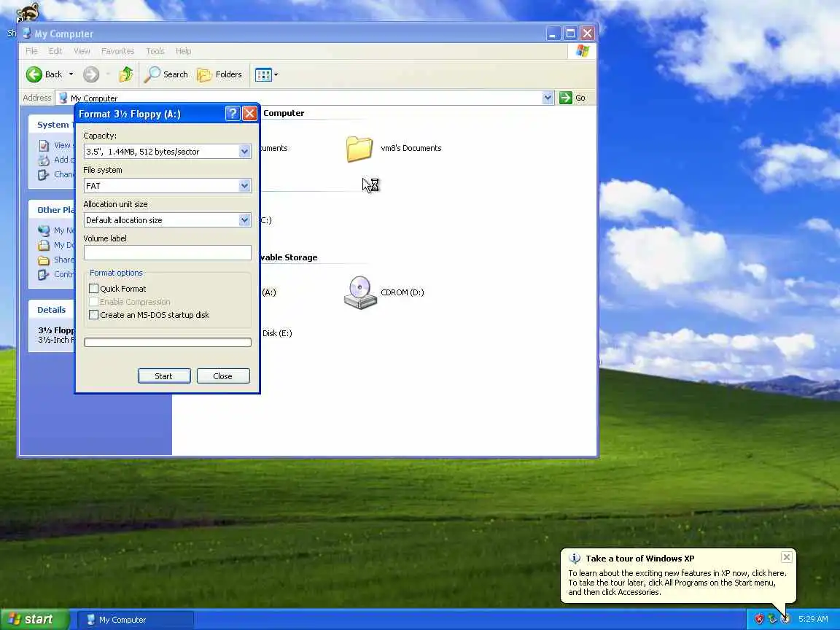The image size is (840, 630).
Task: Open the File menu
Action: (31, 51)
